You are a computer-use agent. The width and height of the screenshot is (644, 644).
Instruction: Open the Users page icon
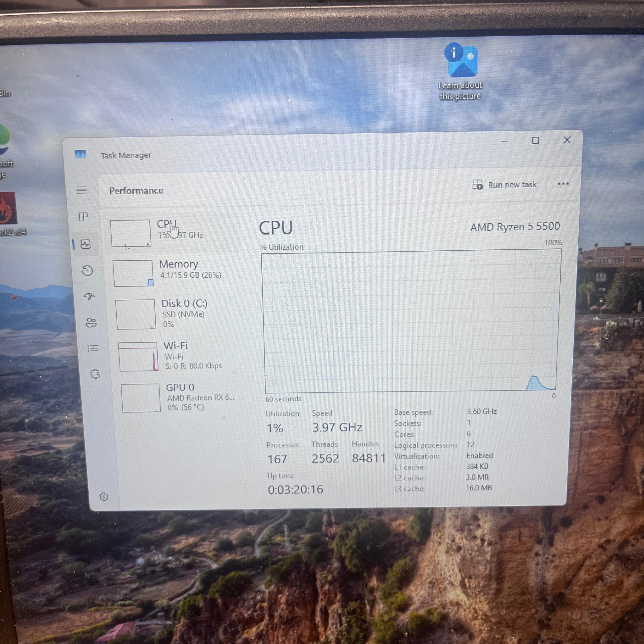click(91, 322)
